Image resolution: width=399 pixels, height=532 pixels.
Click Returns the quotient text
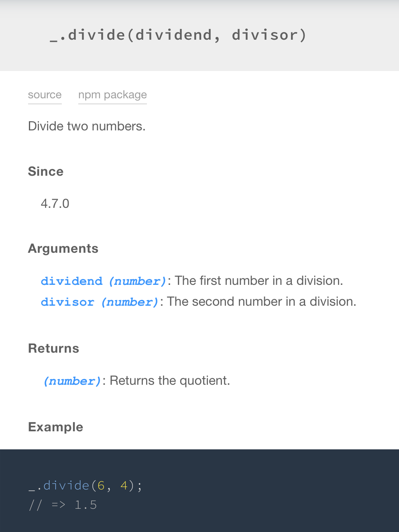point(169,381)
